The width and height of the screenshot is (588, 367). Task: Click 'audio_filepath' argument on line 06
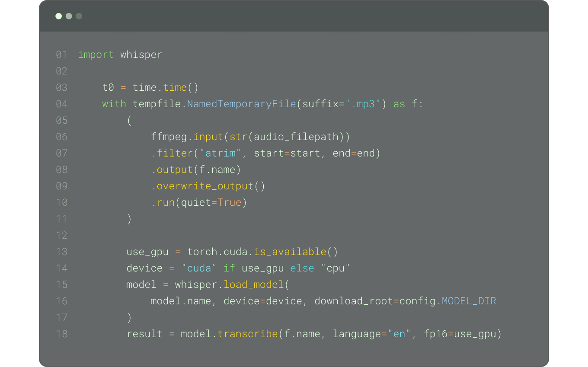(296, 137)
